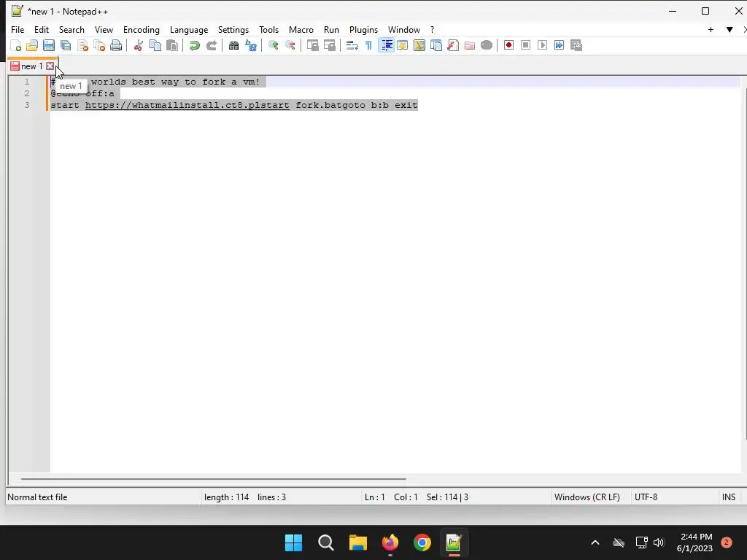The height and width of the screenshot is (560, 747).
Task: Click the Close All documents icon
Action: coord(99,45)
